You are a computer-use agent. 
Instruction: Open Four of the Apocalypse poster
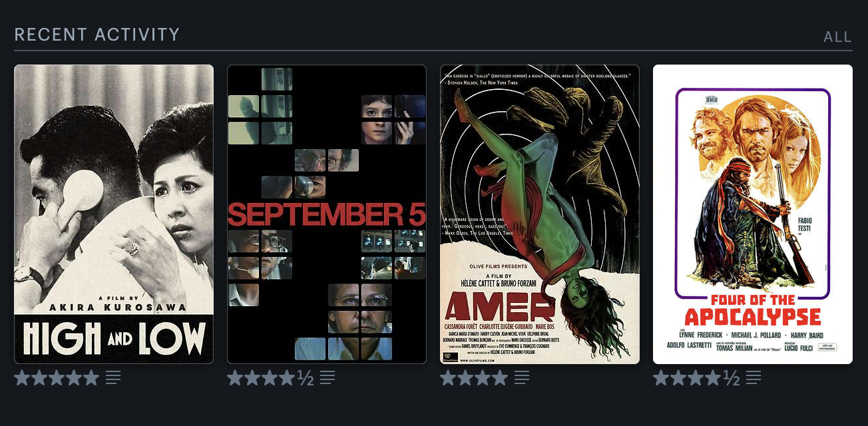(753, 214)
